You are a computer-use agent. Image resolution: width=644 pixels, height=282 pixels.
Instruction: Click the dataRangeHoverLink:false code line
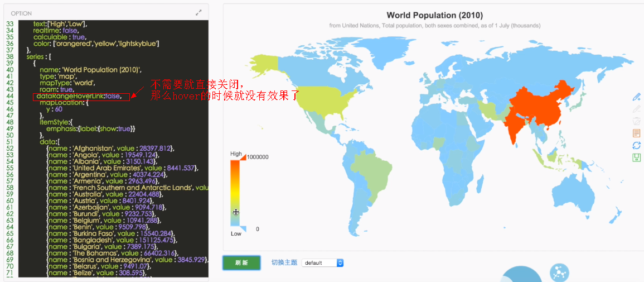tap(79, 96)
